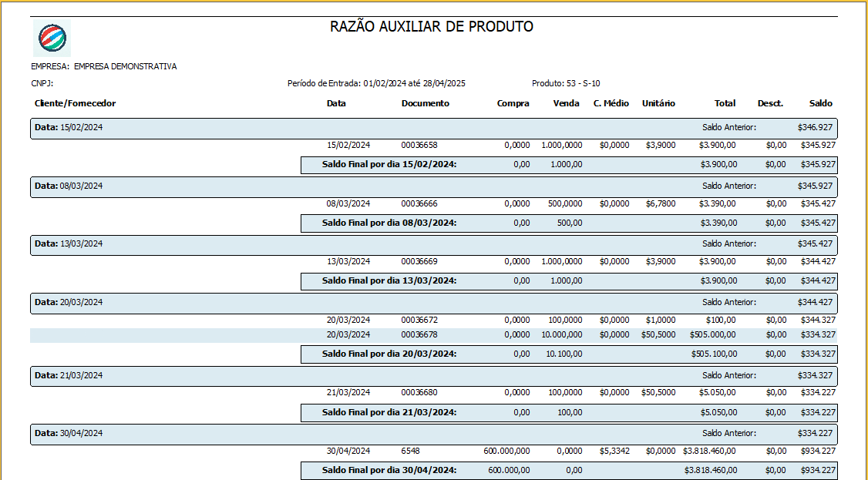Click the Desct. column header

pos(770,103)
